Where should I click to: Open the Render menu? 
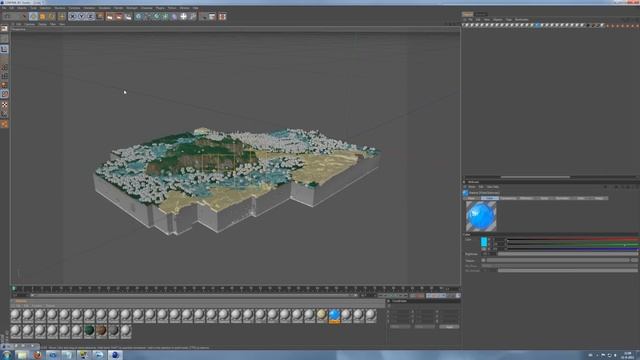click(118, 8)
